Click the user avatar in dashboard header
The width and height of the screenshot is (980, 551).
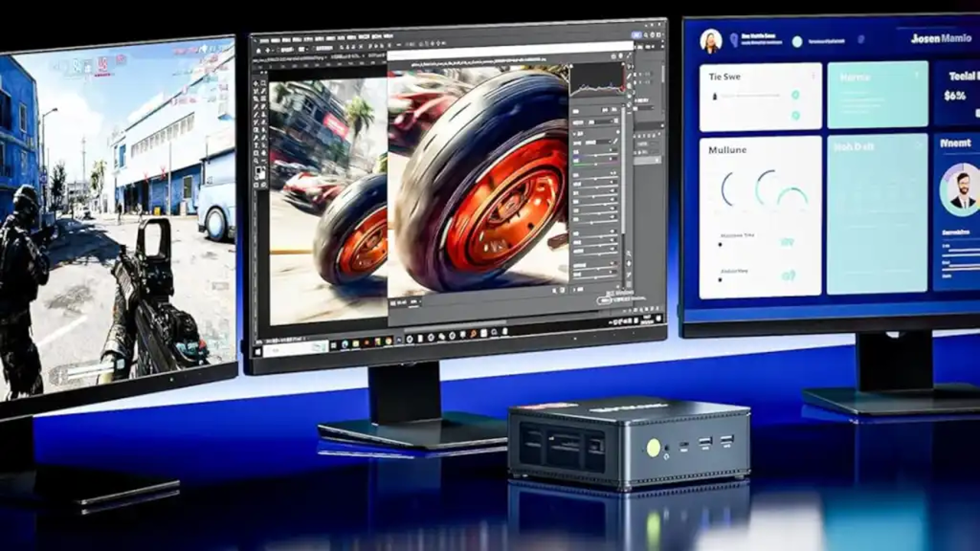click(x=710, y=41)
